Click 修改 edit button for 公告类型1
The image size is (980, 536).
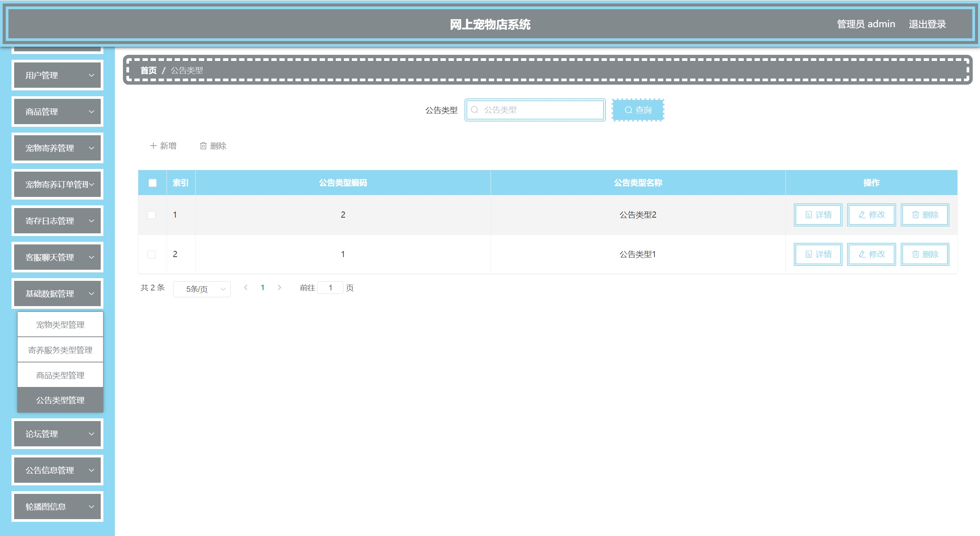pyautogui.click(x=871, y=254)
